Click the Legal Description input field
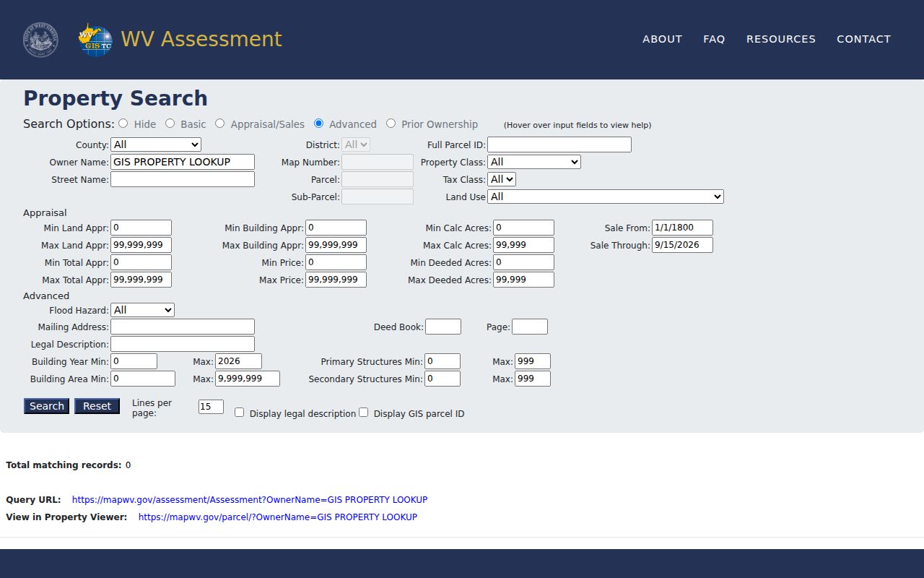 [x=183, y=344]
